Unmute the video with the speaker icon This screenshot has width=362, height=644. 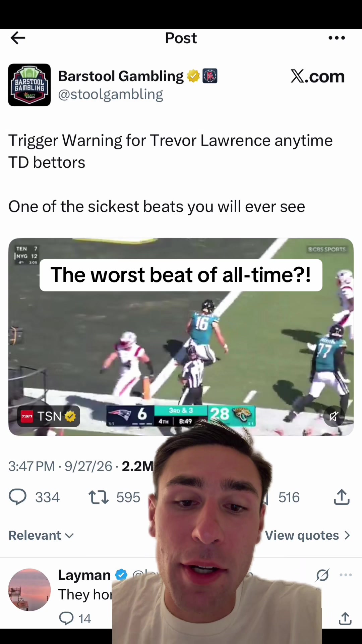[334, 416]
